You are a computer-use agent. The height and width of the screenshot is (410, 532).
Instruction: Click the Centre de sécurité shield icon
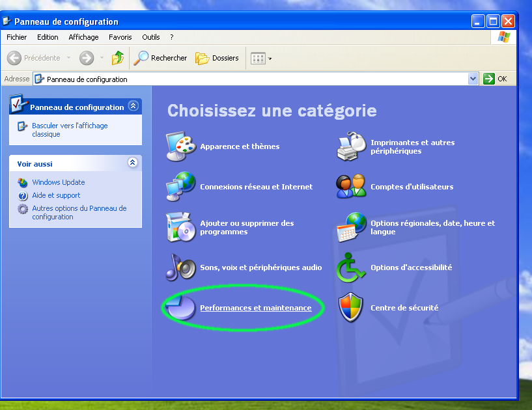[352, 308]
